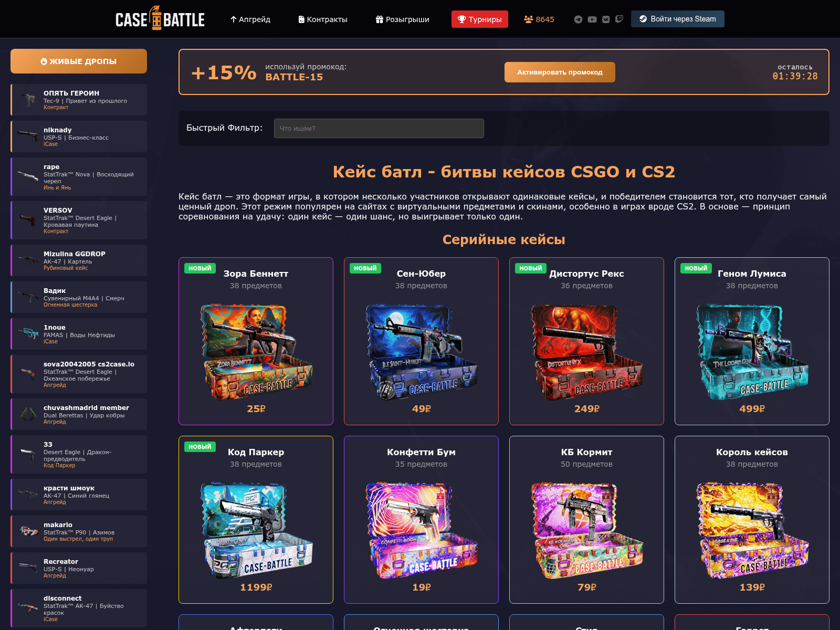Screen dimensions: 840x630
Task: Open the Рубиновый кейс link in drops
Action: [66, 268]
